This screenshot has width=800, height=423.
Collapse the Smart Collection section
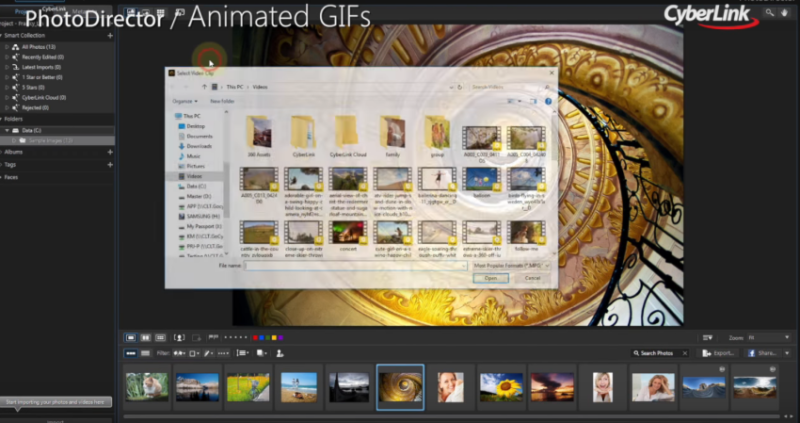click(2, 36)
